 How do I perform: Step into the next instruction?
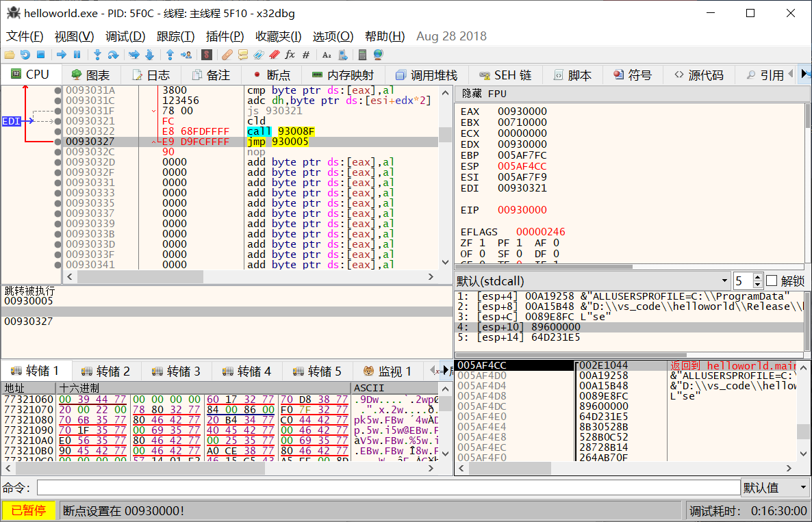tap(97, 55)
